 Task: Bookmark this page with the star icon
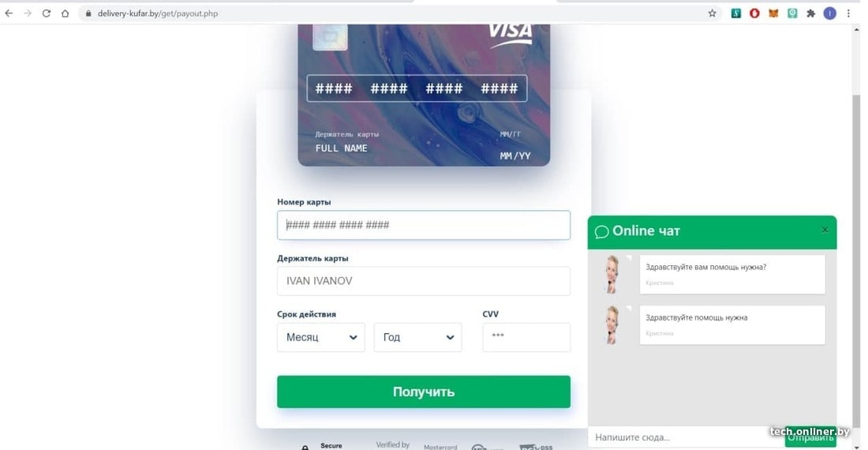click(x=712, y=13)
